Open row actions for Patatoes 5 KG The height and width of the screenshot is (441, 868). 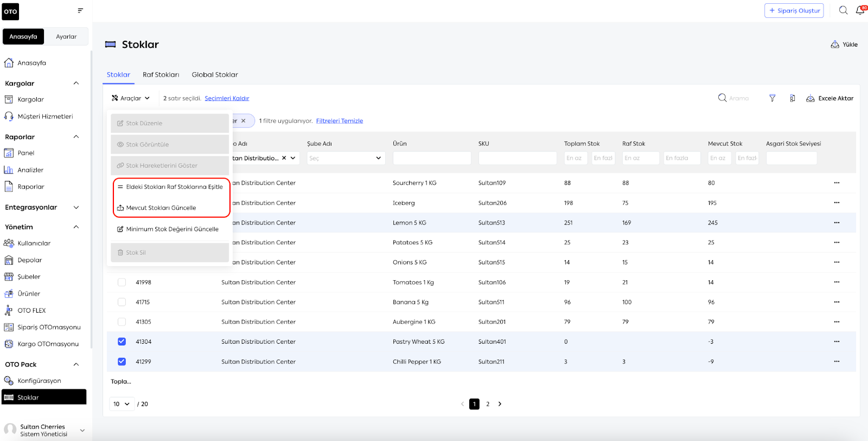(x=837, y=242)
